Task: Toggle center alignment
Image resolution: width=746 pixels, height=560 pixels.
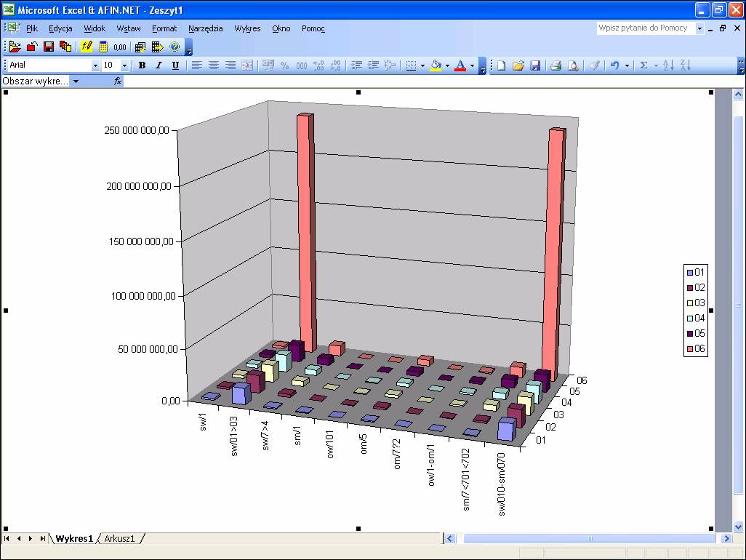Action: point(214,65)
